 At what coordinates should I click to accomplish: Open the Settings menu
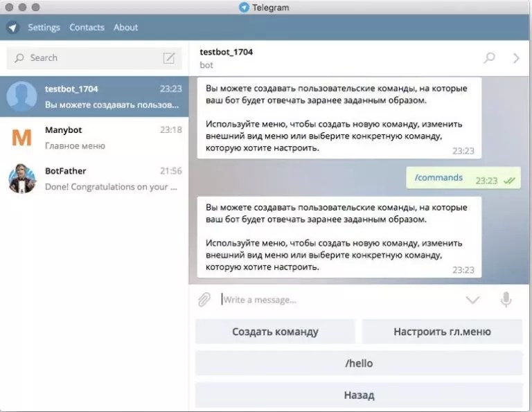point(44,28)
